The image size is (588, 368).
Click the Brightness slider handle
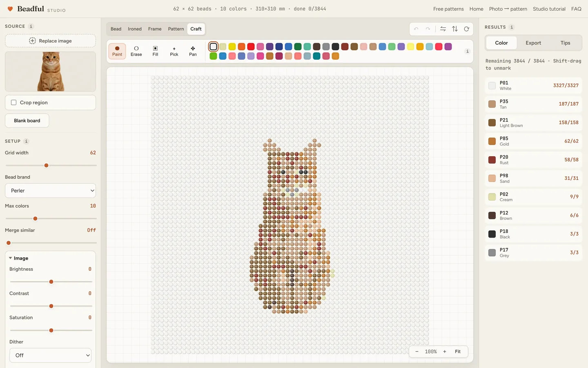pos(51,282)
